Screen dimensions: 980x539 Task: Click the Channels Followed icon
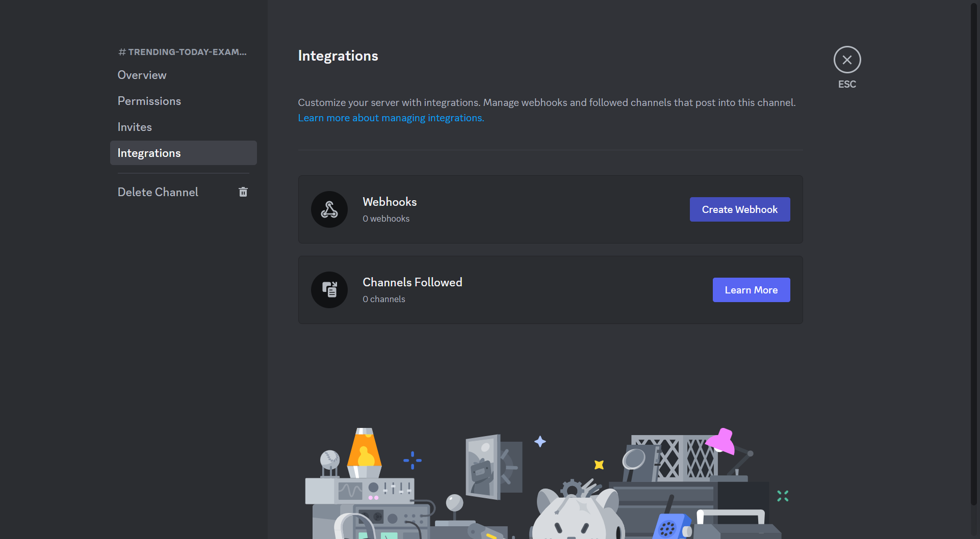click(x=329, y=290)
